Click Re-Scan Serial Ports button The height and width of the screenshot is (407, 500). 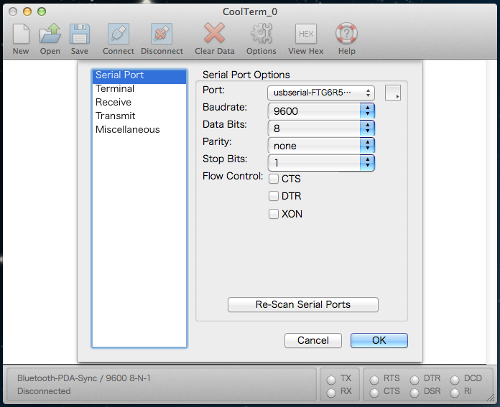[x=303, y=305]
